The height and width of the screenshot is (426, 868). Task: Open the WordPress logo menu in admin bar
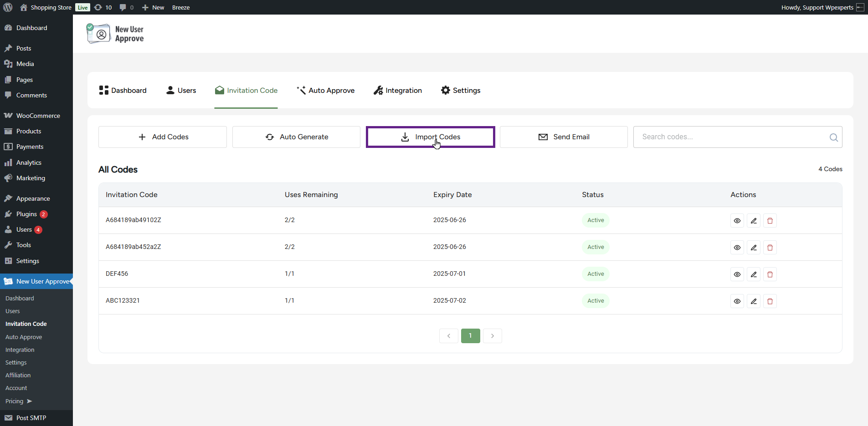coord(8,7)
